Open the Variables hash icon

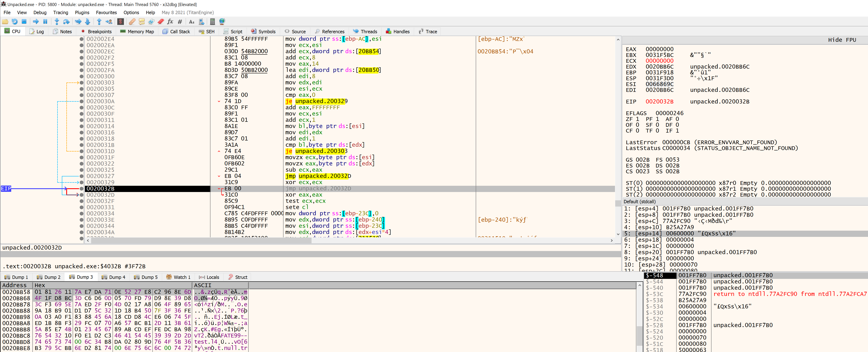point(180,22)
